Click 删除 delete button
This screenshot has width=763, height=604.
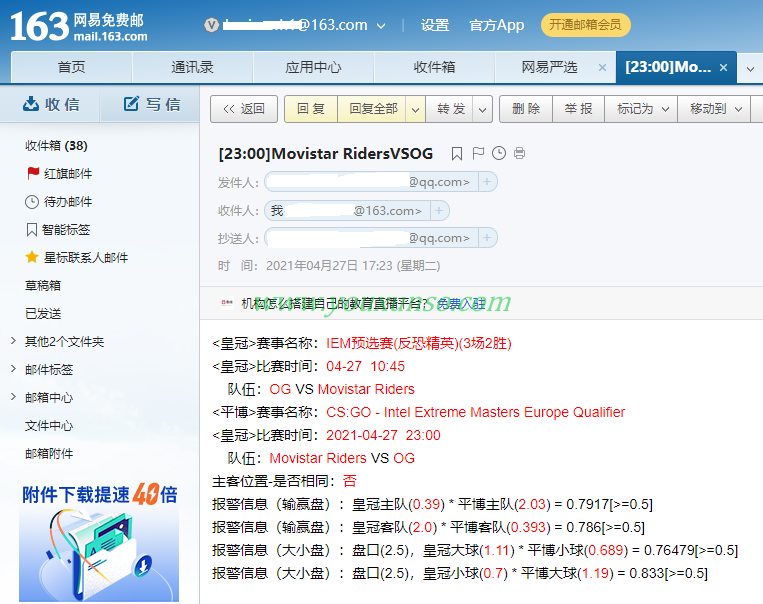(526, 109)
